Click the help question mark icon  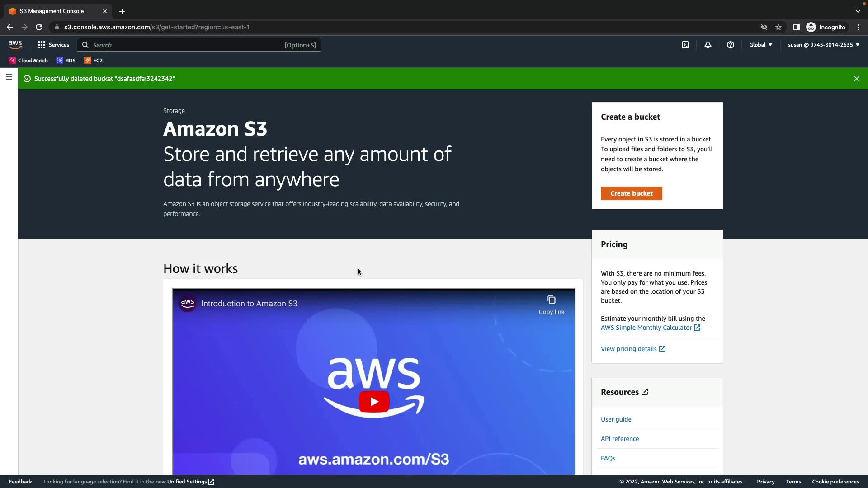tap(731, 45)
